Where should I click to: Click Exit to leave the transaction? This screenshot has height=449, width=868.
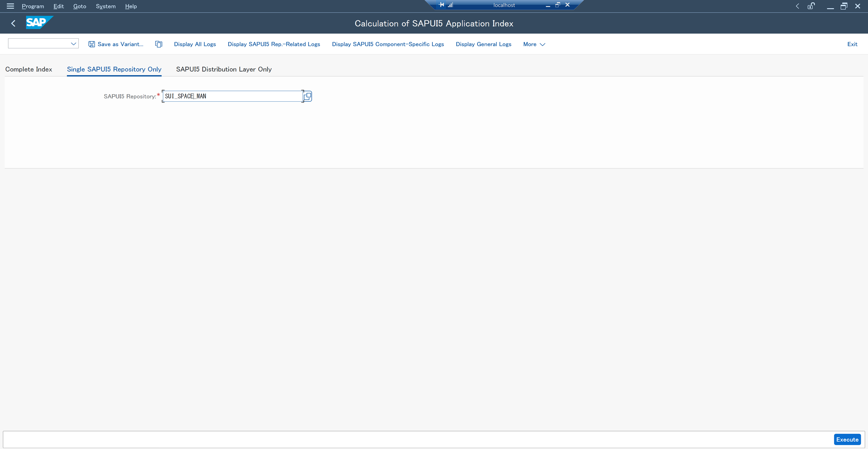point(852,44)
